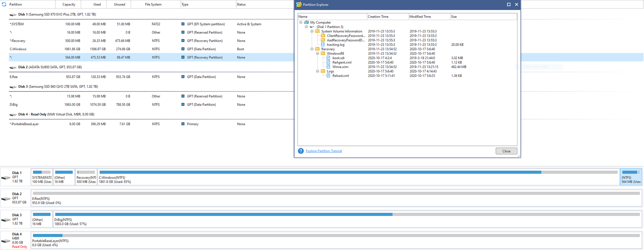This screenshot has height=252, width=644.
Task: Select ClientRecoveryPassword folder in tree
Action: [346, 36]
